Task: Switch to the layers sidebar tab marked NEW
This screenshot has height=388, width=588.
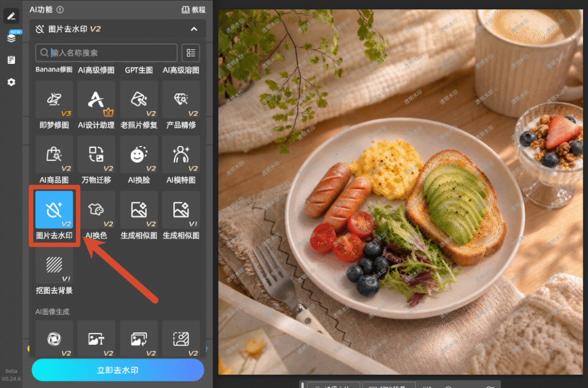Action: [x=11, y=37]
